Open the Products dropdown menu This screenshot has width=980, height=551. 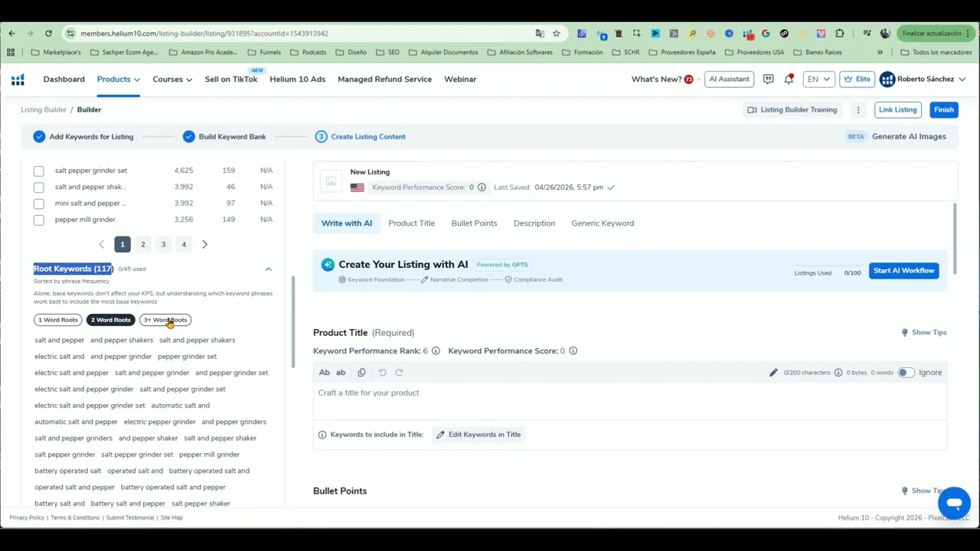click(118, 80)
